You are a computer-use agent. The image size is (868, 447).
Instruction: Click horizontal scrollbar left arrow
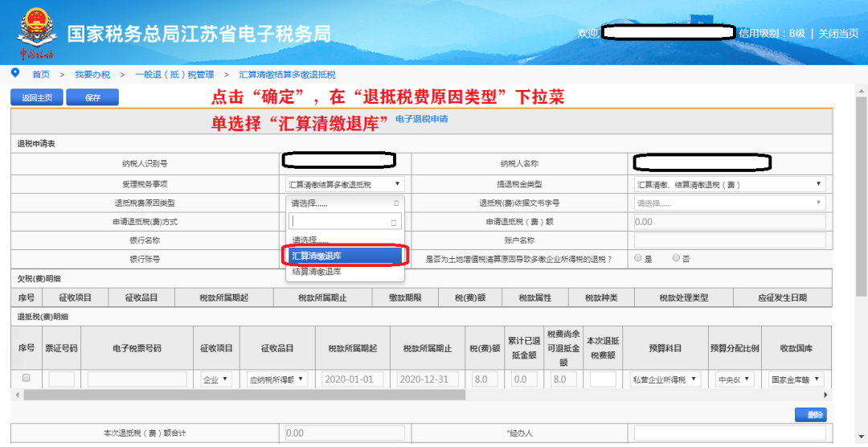17,395
